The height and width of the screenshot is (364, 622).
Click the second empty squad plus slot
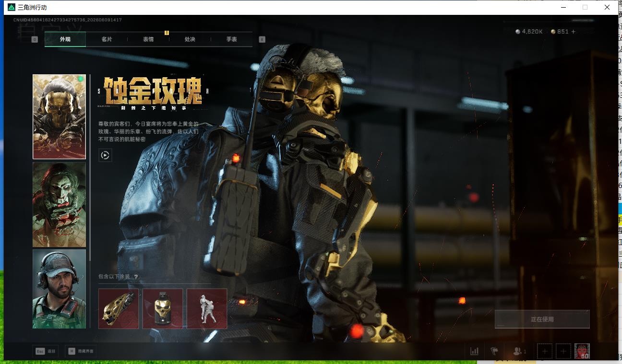coord(563,352)
